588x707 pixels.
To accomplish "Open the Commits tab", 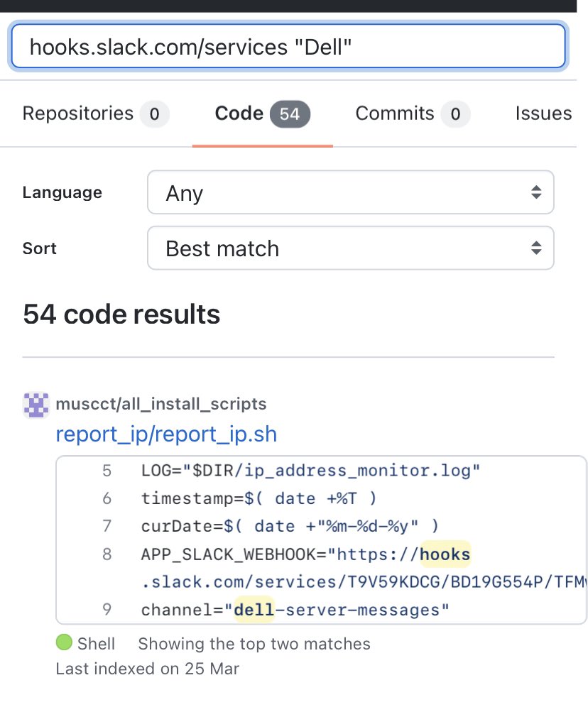I will [x=396, y=113].
